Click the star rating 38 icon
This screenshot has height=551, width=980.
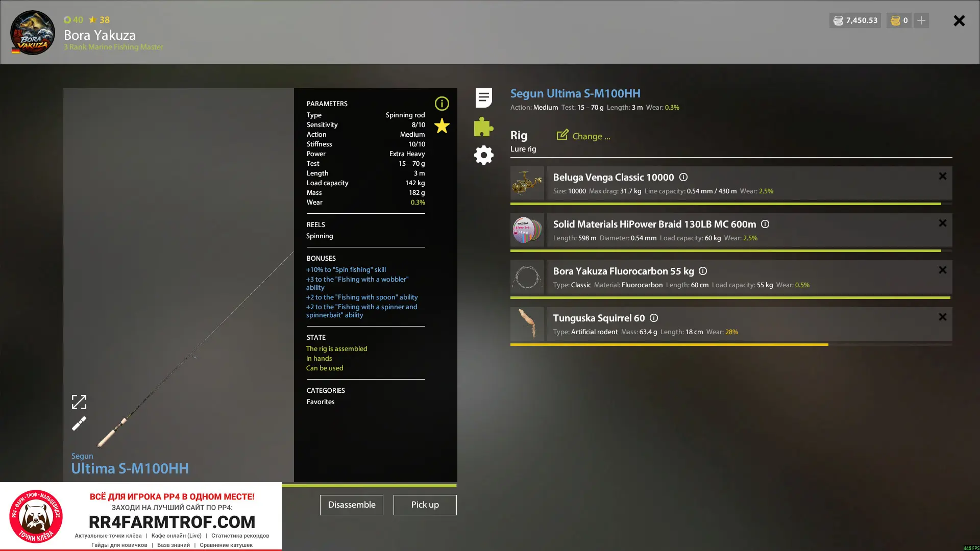click(92, 20)
